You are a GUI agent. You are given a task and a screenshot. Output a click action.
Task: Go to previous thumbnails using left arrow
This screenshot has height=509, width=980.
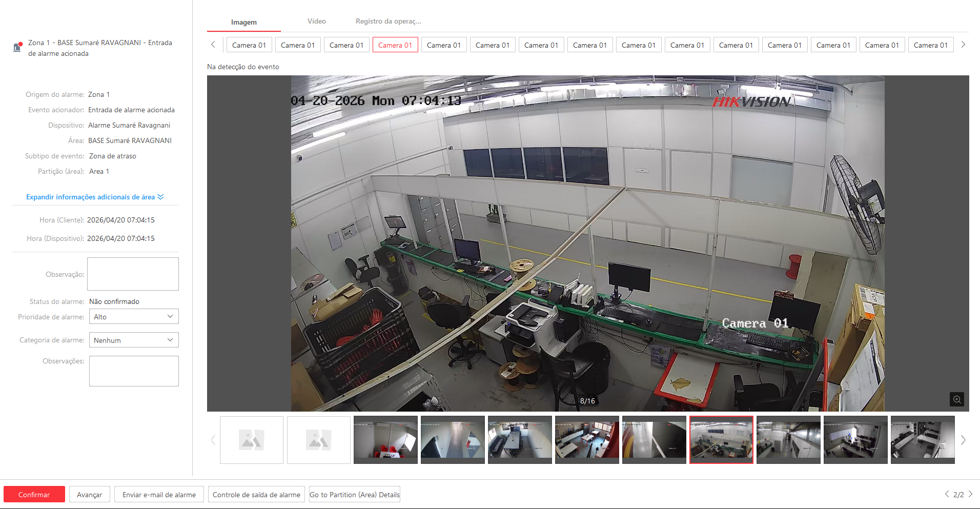[213, 440]
